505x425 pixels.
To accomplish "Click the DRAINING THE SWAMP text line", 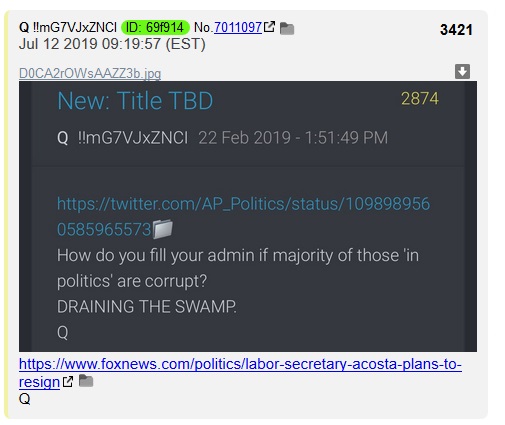I will pyautogui.click(x=147, y=306).
